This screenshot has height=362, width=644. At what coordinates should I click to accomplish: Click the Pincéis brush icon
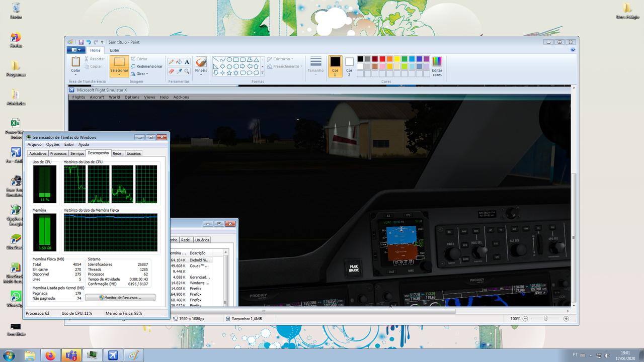tap(201, 62)
